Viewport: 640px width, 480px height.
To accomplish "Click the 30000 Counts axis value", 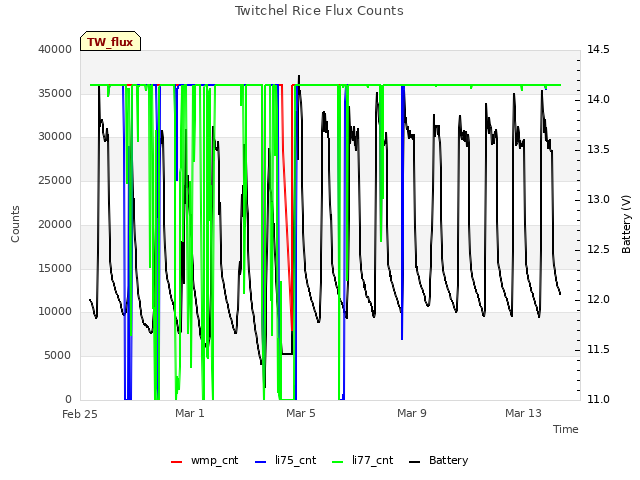I will [x=55, y=137].
